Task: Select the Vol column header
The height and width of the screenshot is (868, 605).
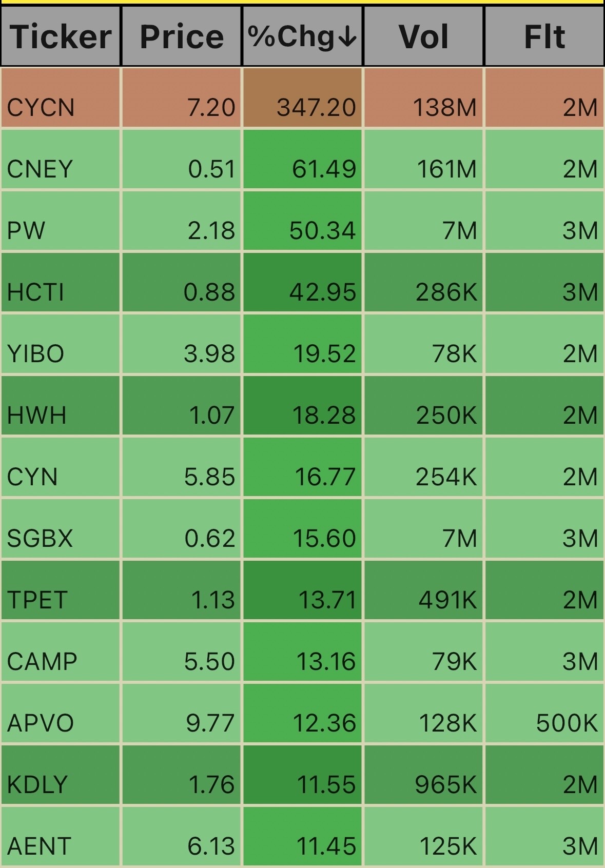Action: click(423, 36)
